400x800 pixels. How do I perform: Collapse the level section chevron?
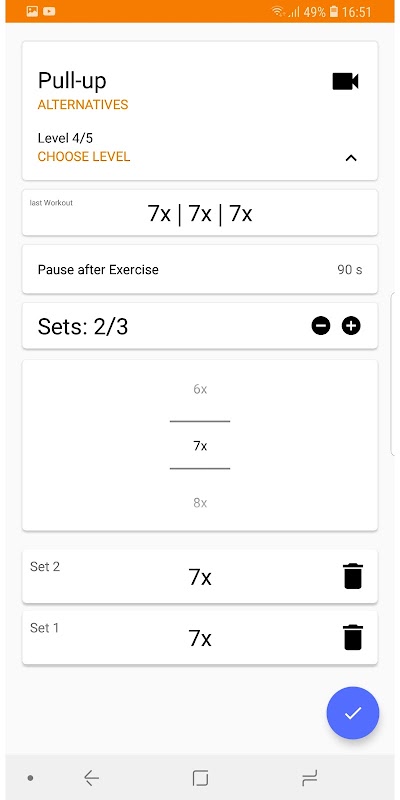pos(351,158)
